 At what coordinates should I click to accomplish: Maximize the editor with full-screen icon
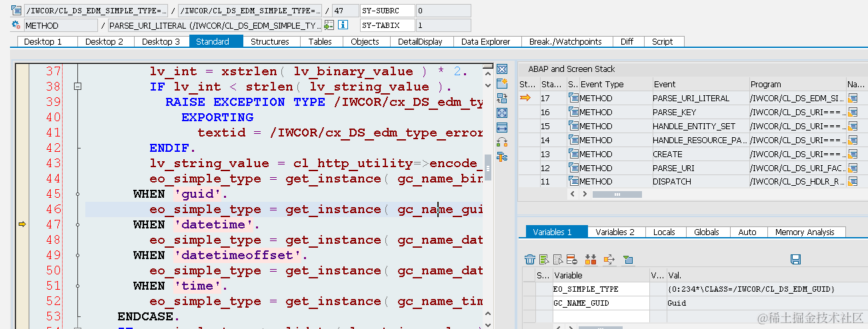pos(503,113)
